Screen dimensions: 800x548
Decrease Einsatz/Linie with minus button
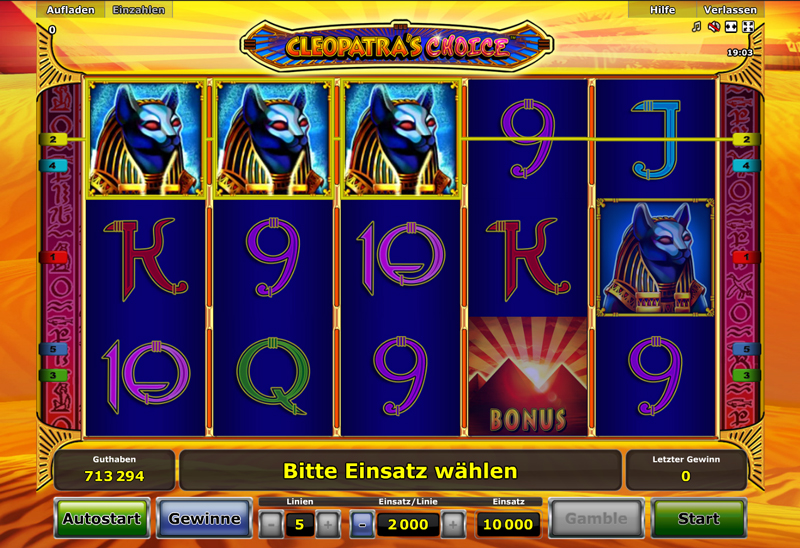(362, 525)
